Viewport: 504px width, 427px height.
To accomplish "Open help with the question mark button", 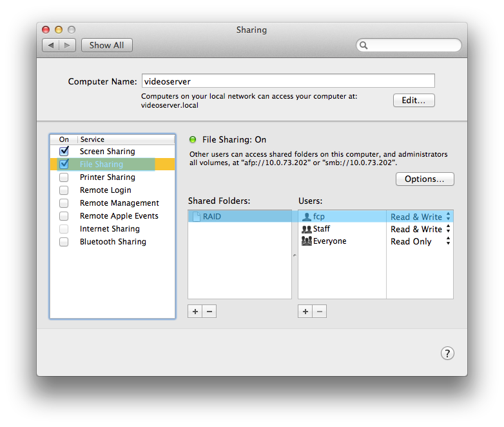I will (x=447, y=353).
